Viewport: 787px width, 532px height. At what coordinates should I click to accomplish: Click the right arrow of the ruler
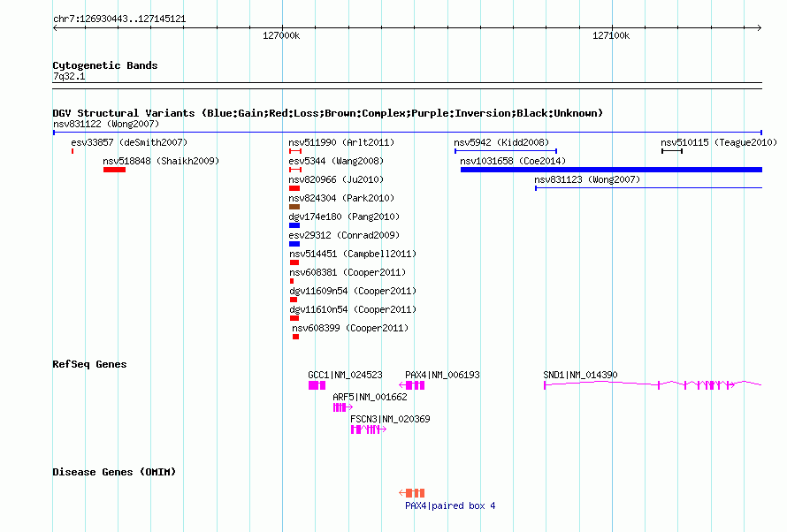[x=760, y=28]
